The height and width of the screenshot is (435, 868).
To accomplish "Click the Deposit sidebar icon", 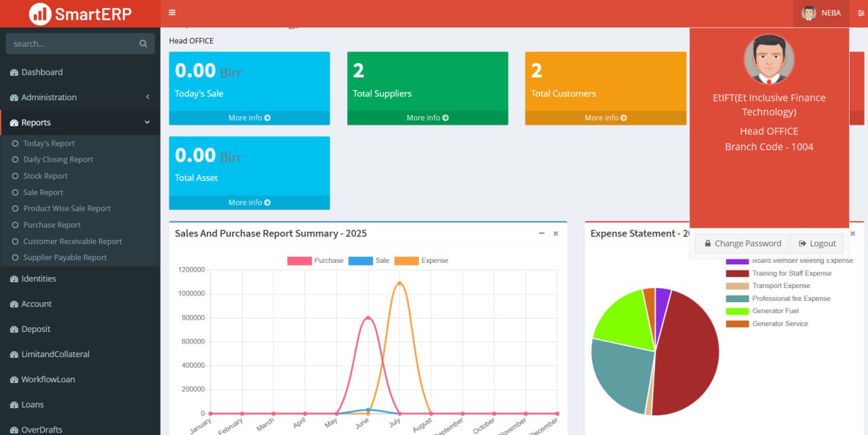I will 14,329.
